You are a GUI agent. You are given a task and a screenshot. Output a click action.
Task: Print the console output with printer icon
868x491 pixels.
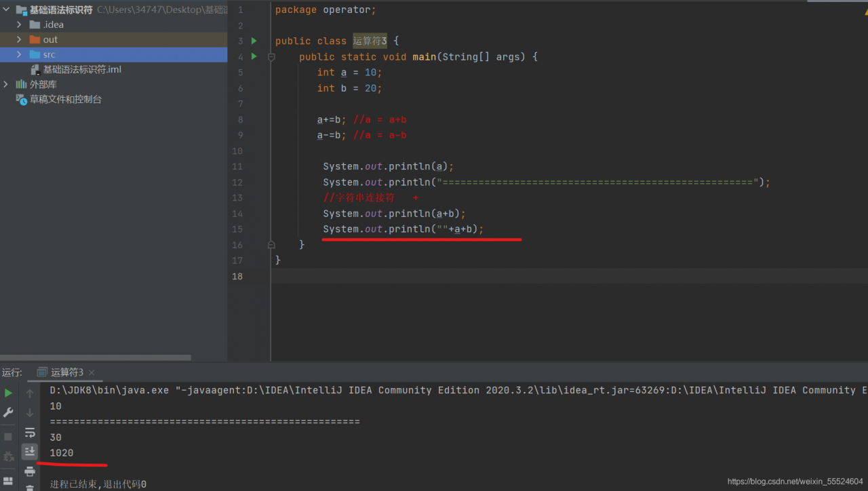click(x=30, y=471)
